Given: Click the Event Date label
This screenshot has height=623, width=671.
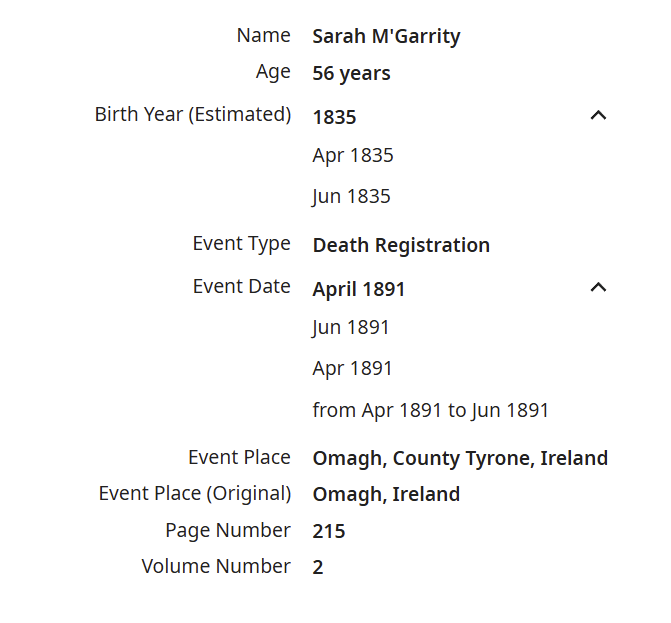Looking at the screenshot, I should point(241,286).
